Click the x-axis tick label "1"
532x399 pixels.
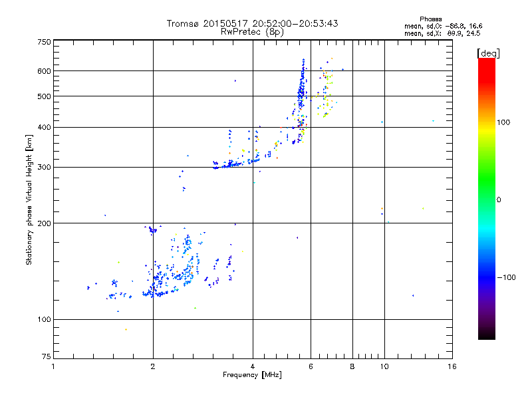click(x=53, y=366)
